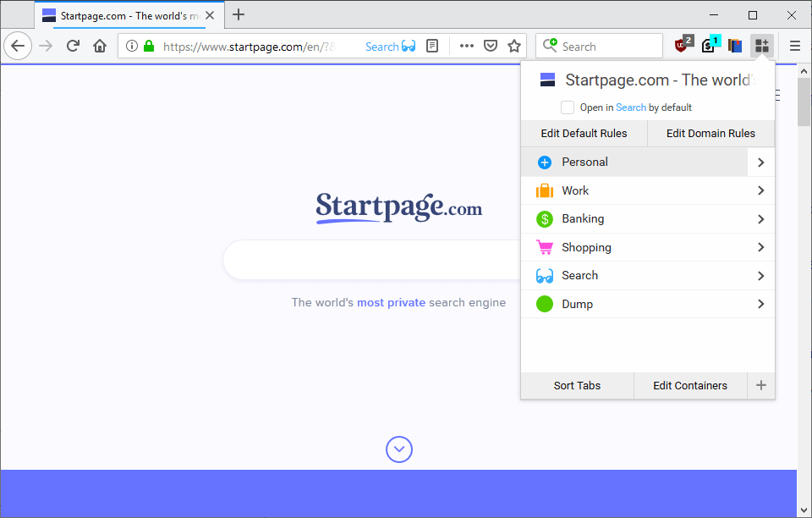Open a tab in the Personal container
Image resolution: width=812 pixels, height=518 pixels.
point(634,163)
